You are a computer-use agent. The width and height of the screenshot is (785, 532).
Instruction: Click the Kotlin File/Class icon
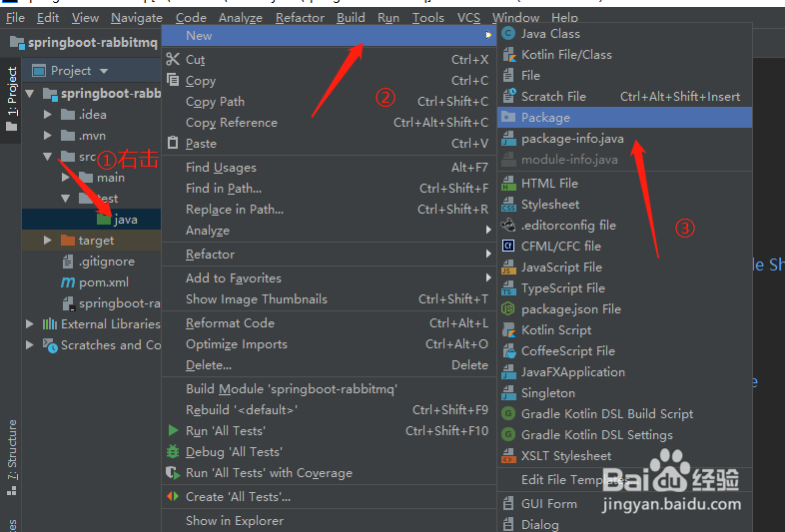tap(508, 55)
